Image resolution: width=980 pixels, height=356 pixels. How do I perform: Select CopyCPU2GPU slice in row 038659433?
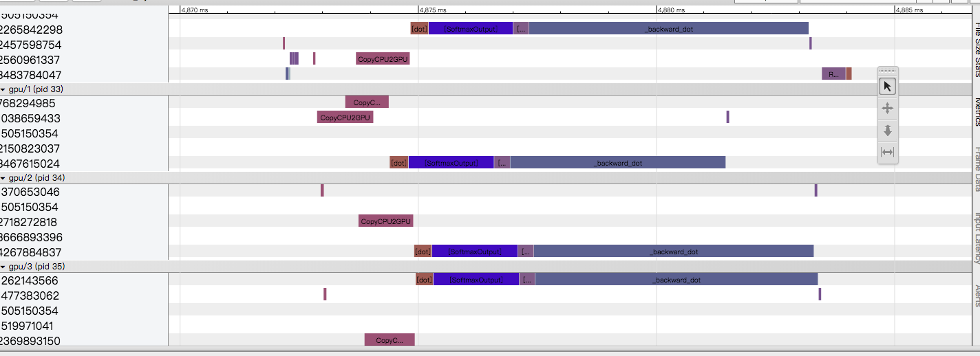tap(345, 117)
